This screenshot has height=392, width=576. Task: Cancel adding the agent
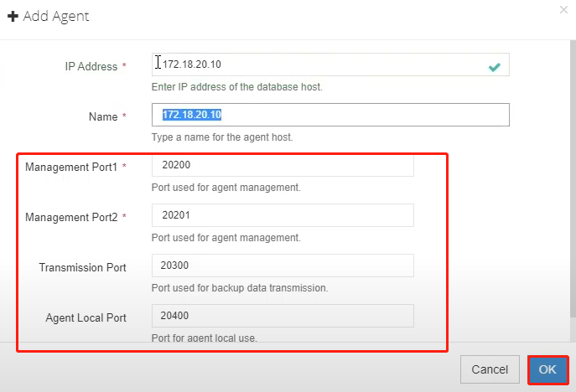pyautogui.click(x=490, y=369)
